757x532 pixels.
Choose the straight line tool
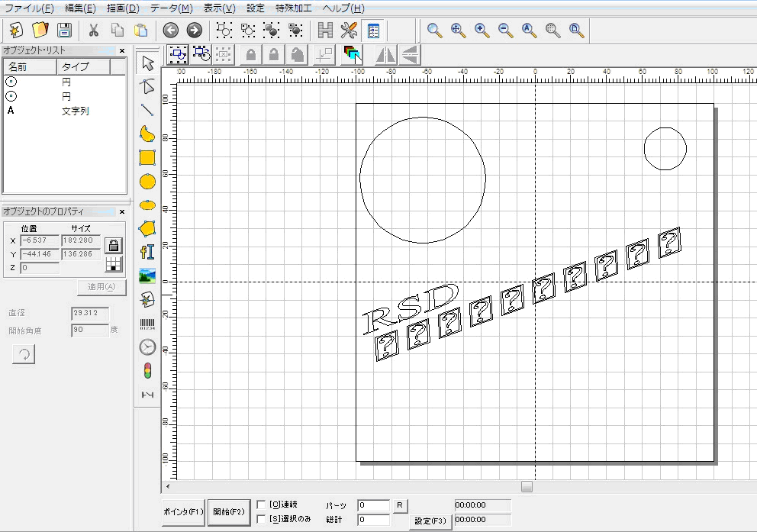(147, 110)
